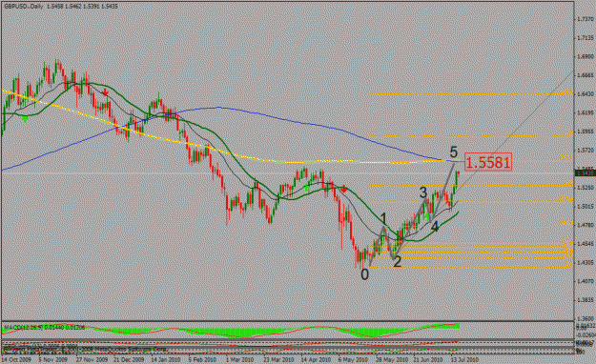Click the 1.7370 price axis value
Image resolution: width=596 pixels, height=364 pixels.
(586, 19)
